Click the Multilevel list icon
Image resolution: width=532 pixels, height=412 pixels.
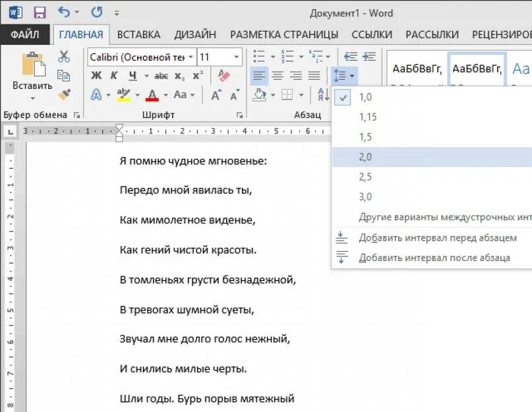click(316, 56)
